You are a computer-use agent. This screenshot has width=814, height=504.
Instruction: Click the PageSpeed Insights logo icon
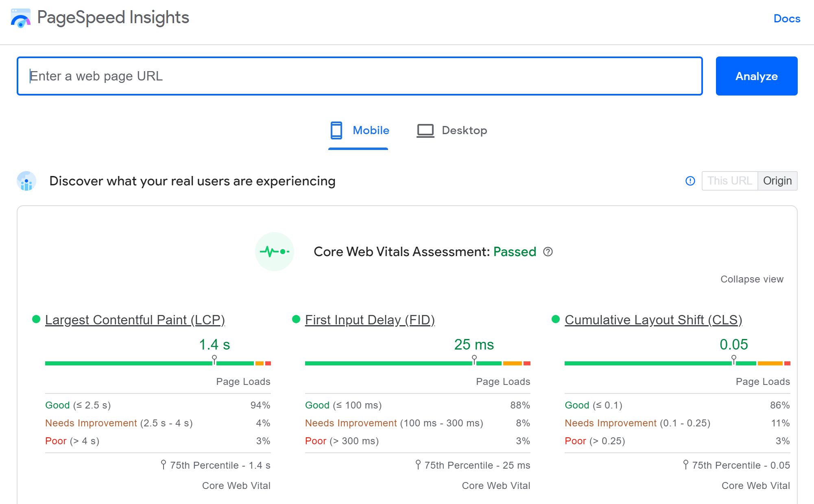tap(20, 18)
